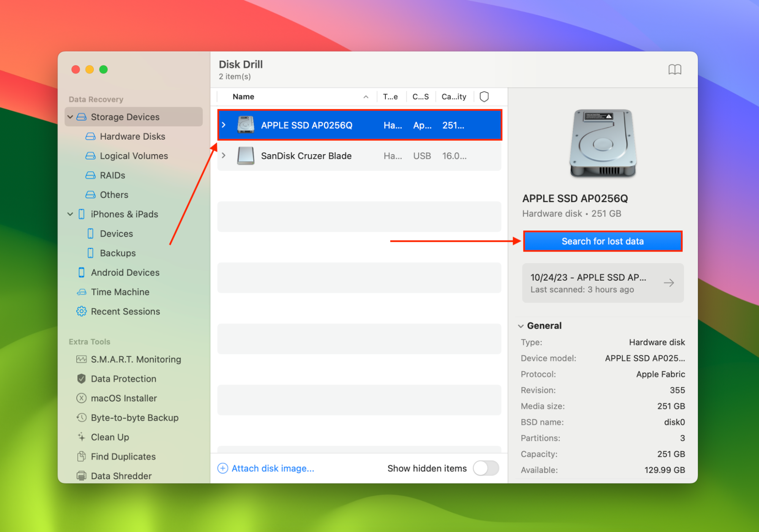Expand the SanDisk Cruzer Blade row

tap(224, 156)
